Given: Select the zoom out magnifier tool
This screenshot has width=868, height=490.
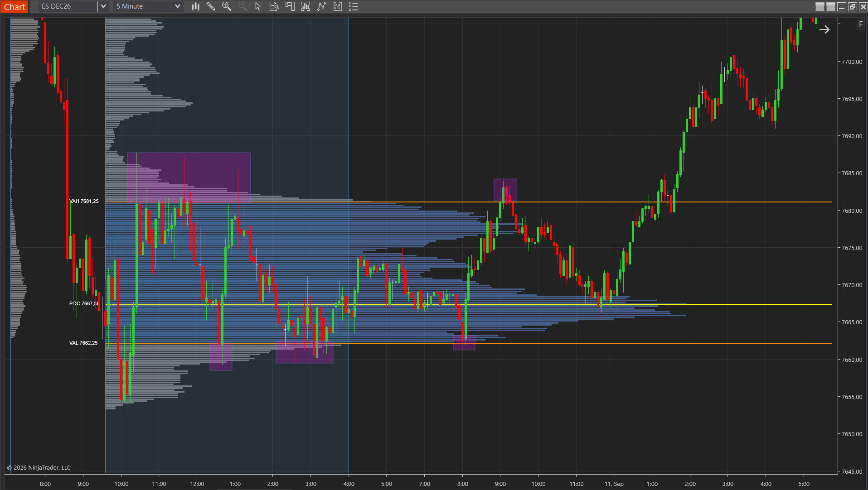Looking at the screenshot, I should coord(242,6).
